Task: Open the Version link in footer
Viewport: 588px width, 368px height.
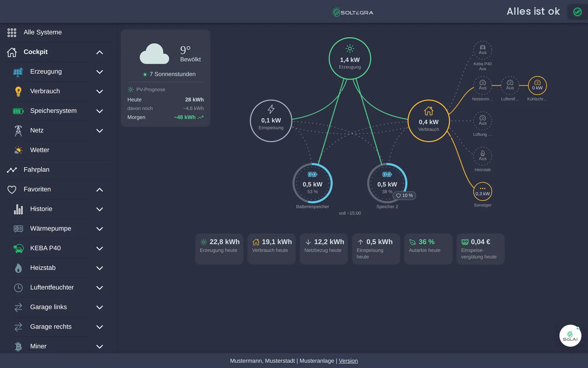Action: [348, 361]
